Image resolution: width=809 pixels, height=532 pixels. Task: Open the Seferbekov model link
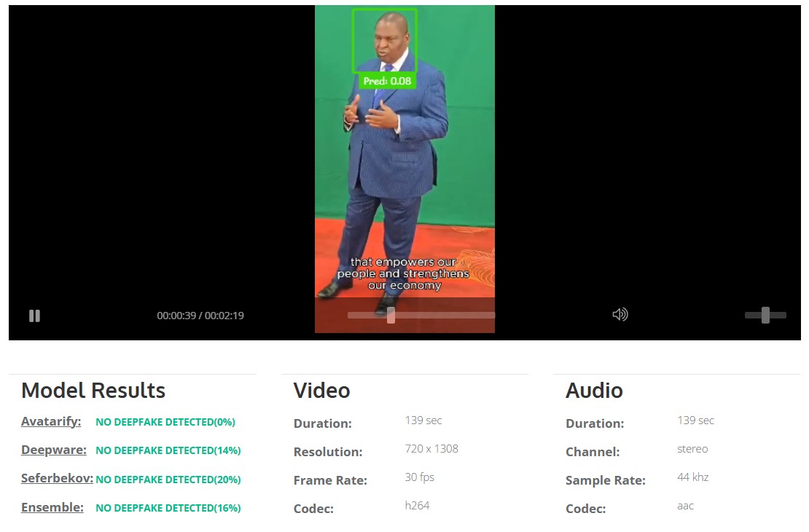tap(57, 478)
